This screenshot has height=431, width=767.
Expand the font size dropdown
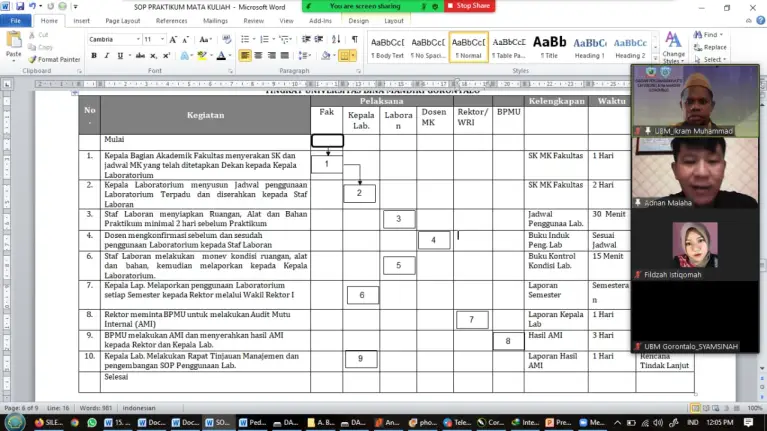162,39
